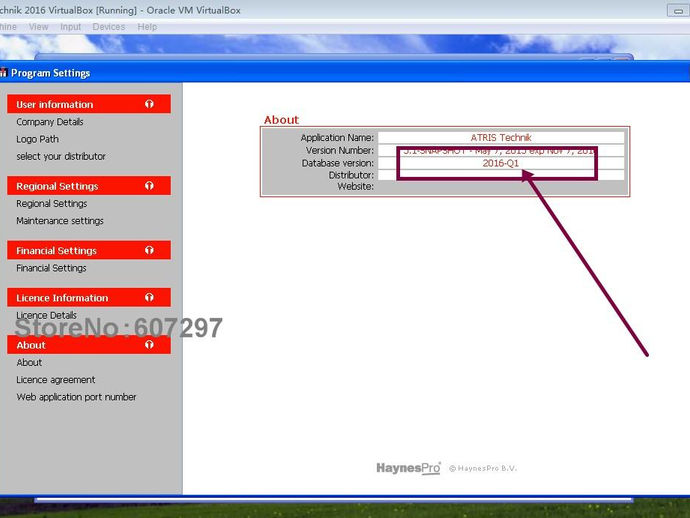Click the Distributor label
The width and height of the screenshot is (690, 518).
pyautogui.click(x=351, y=175)
